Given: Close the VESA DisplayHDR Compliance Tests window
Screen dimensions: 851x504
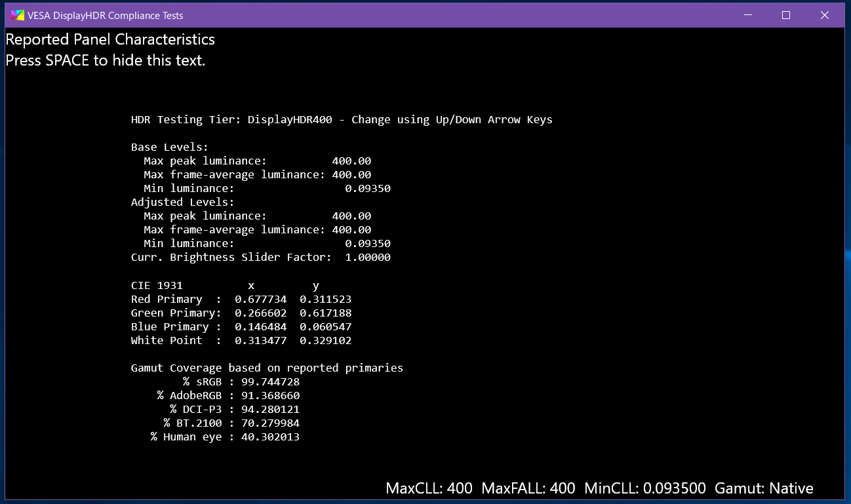Looking at the screenshot, I should [825, 15].
